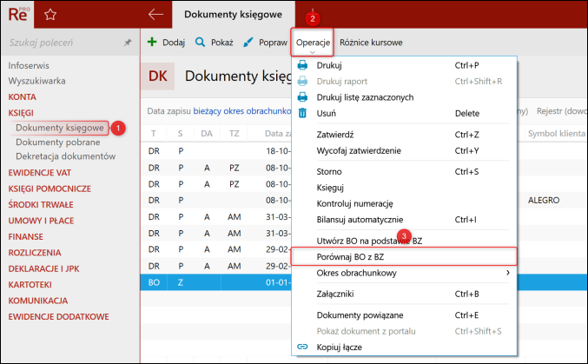Viewport: 588px width, 364px height.
Task: Open bieżący okres obrachunkowy filter
Action: [241, 111]
